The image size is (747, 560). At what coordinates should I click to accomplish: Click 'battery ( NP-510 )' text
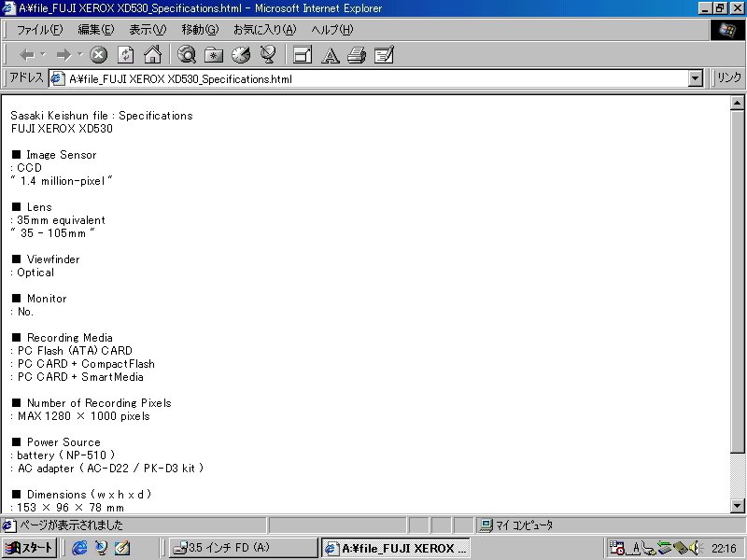tap(65, 455)
